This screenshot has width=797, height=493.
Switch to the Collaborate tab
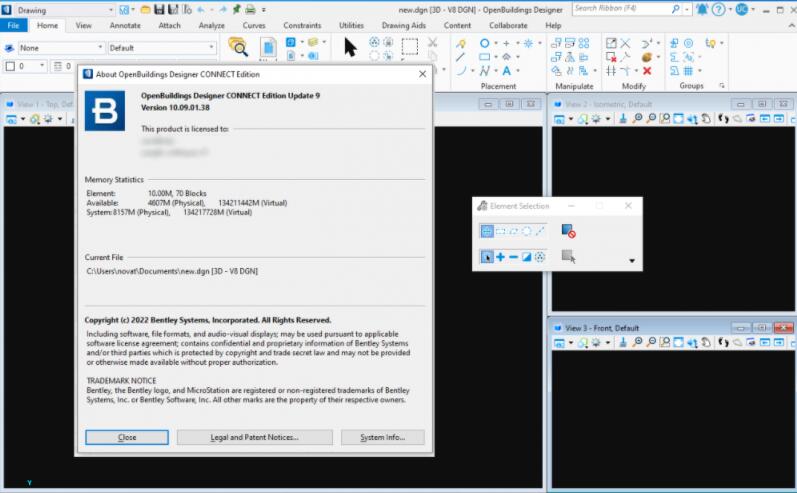(x=508, y=25)
